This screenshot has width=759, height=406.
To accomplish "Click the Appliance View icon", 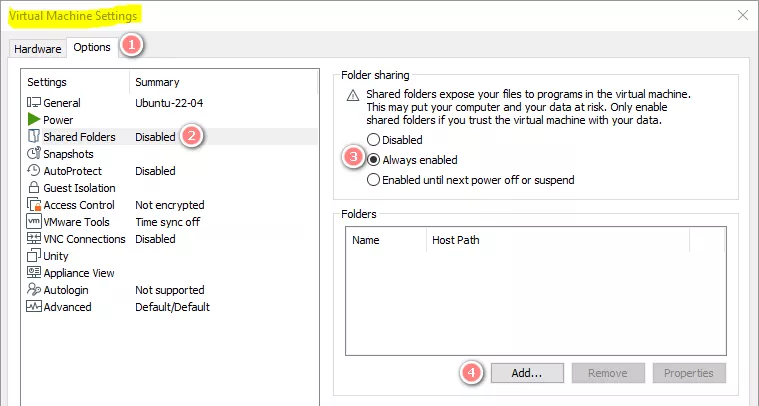I will tap(34, 272).
